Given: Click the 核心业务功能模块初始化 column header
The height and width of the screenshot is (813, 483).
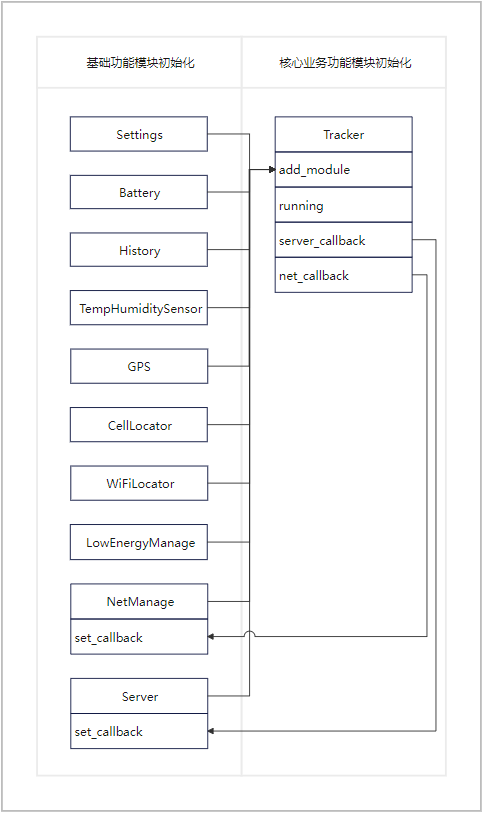Looking at the screenshot, I should tap(344, 63).
